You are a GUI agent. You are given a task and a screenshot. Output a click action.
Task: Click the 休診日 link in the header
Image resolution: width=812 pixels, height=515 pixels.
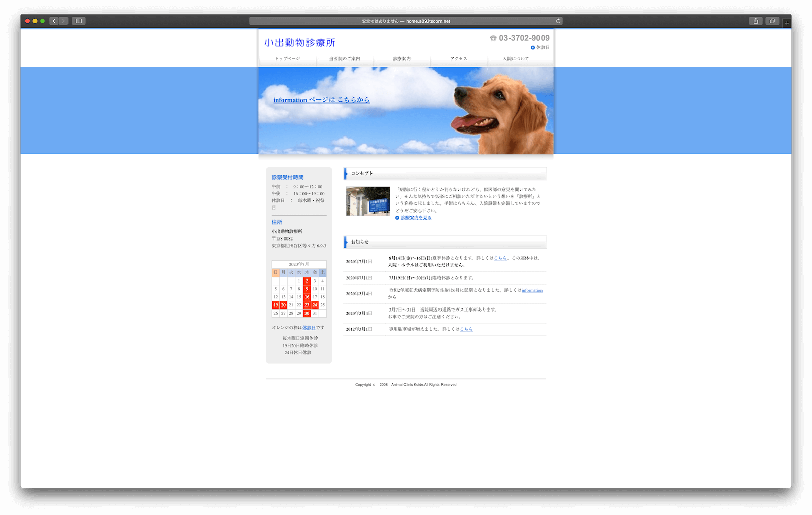pyautogui.click(x=543, y=48)
